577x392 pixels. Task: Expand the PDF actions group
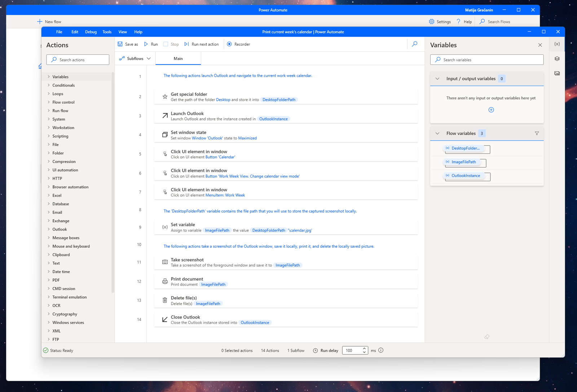point(49,280)
